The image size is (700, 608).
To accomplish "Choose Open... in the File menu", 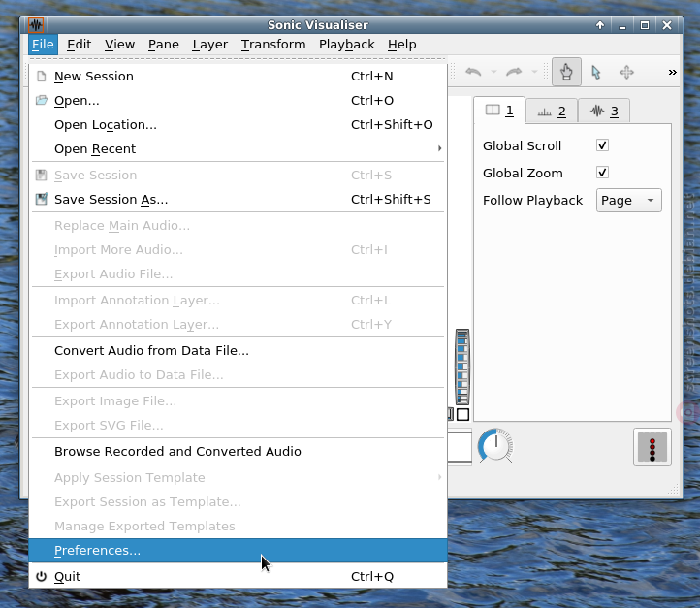I will tap(238, 101).
